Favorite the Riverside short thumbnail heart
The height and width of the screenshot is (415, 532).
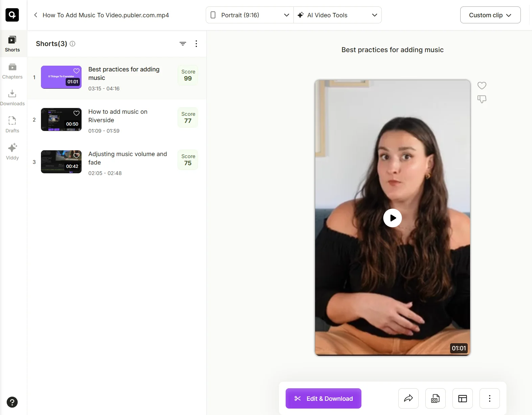76,113
